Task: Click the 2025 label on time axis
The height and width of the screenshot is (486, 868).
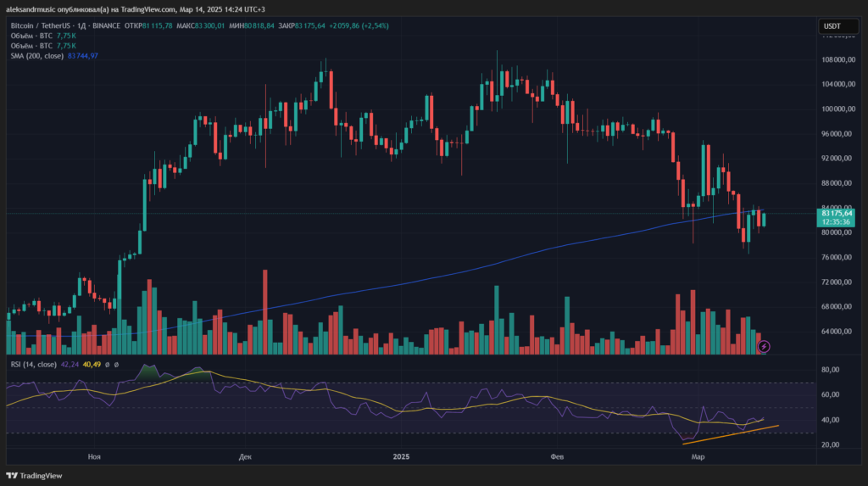Action: [x=403, y=456]
